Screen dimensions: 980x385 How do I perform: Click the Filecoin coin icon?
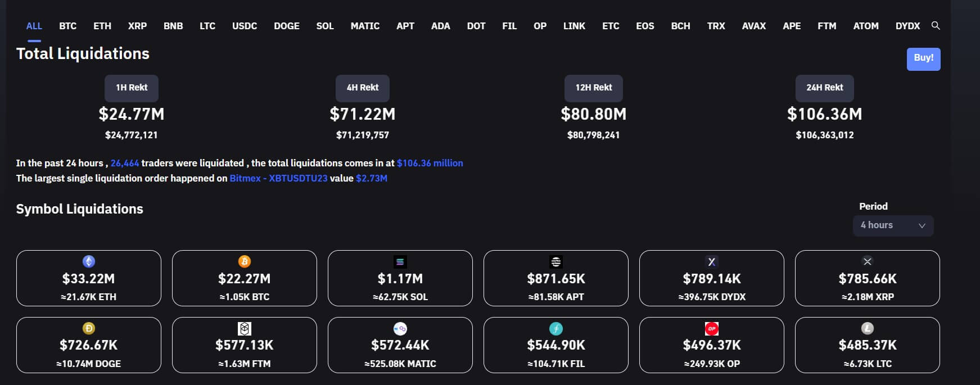(556, 328)
